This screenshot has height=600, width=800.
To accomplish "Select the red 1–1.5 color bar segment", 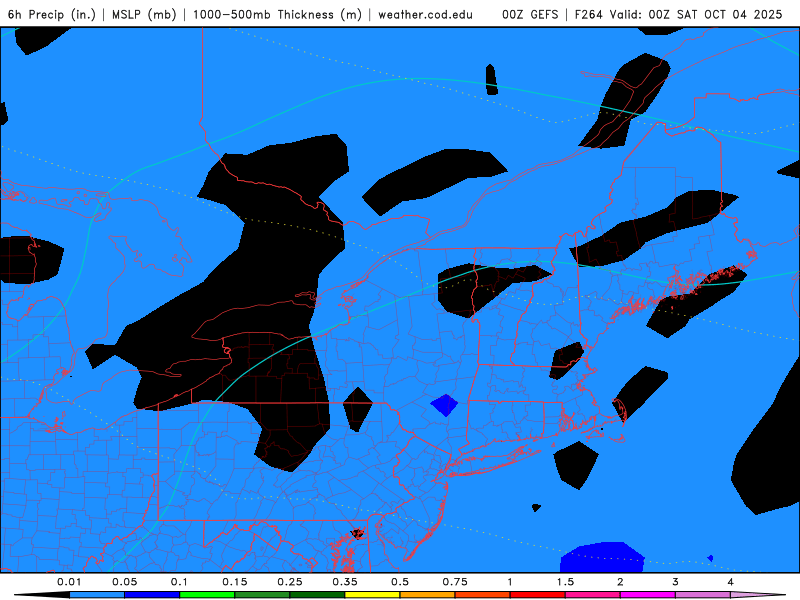I will (538, 595).
